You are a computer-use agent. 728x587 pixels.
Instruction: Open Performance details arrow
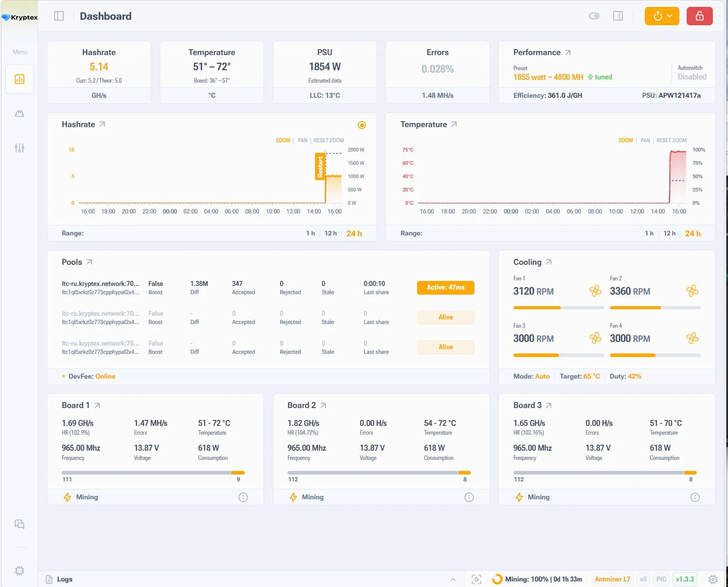click(x=568, y=52)
